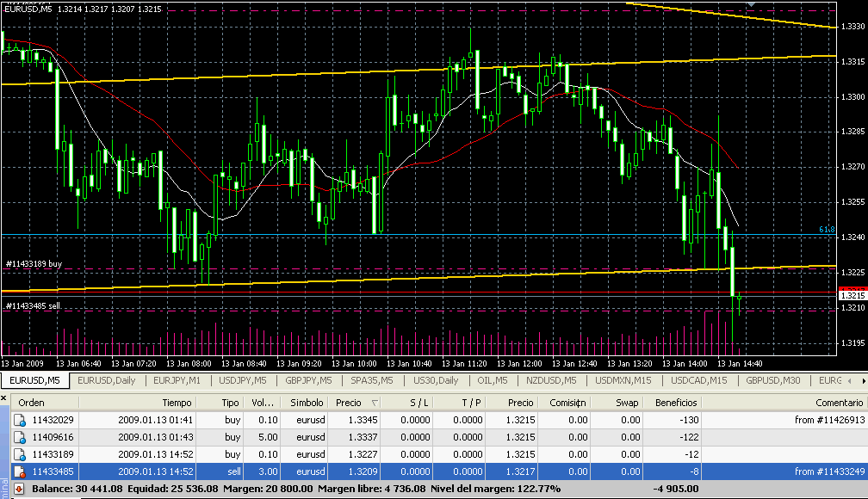This screenshot has width=868, height=499.
Task: Click volume cell '3.00'
Action: [x=268, y=471]
